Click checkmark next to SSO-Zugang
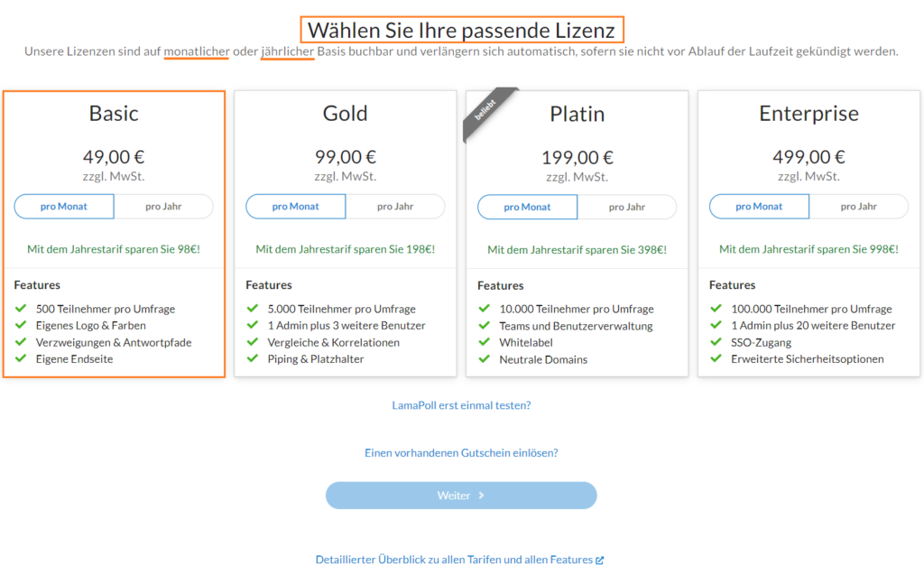Image resolution: width=924 pixels, height=575 pixels. click(716, 342)
